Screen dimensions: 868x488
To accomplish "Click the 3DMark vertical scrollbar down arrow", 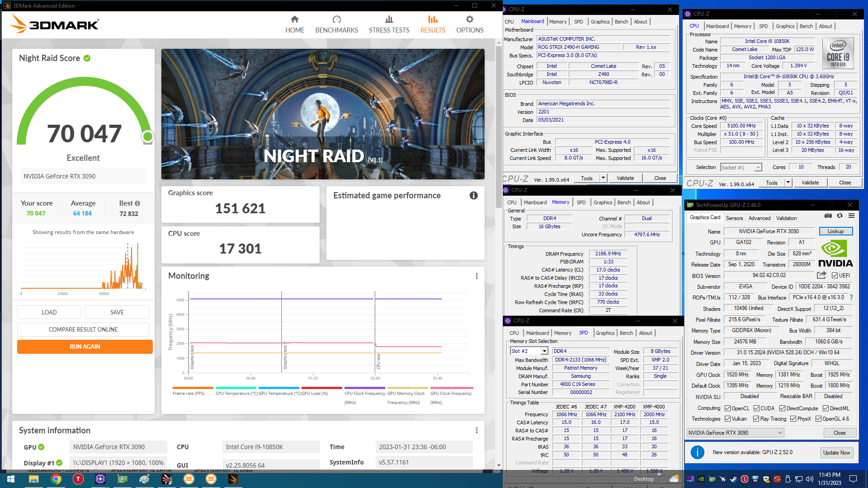I will point(499,465).
